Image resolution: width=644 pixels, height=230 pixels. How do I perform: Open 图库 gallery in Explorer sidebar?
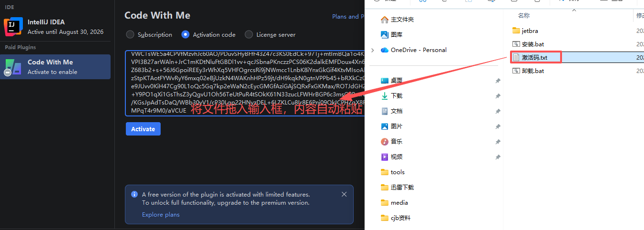(392, 35)
